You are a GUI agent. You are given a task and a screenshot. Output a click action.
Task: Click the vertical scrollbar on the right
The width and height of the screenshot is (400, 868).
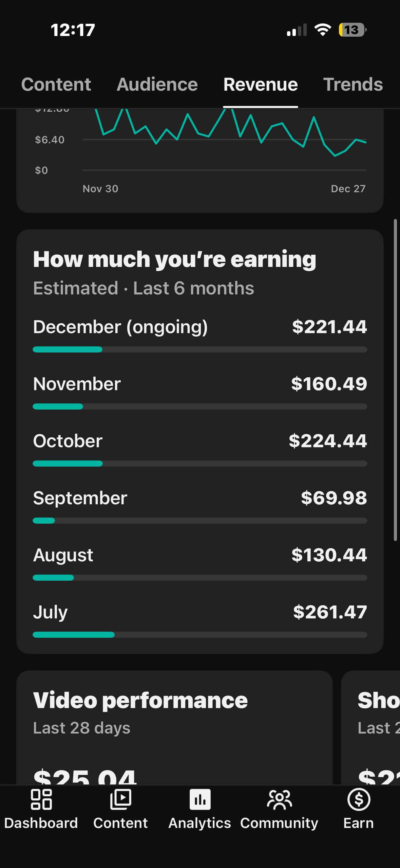pyautogui.click(x=395, y=380)
